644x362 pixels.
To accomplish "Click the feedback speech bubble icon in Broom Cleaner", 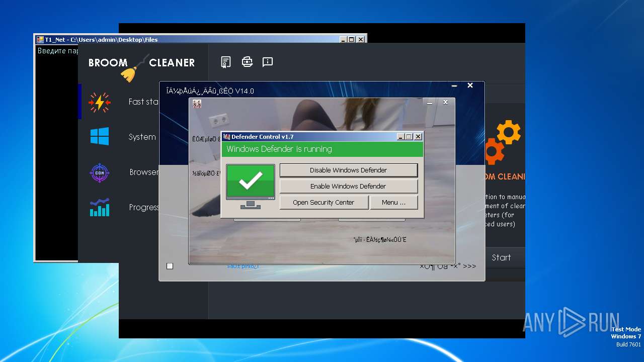I will [268, 62].
